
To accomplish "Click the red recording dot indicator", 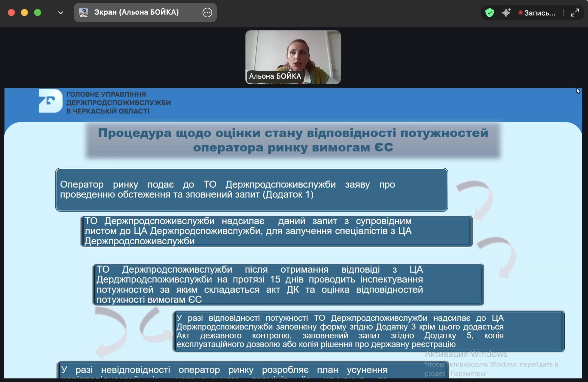I will point(520,13).
